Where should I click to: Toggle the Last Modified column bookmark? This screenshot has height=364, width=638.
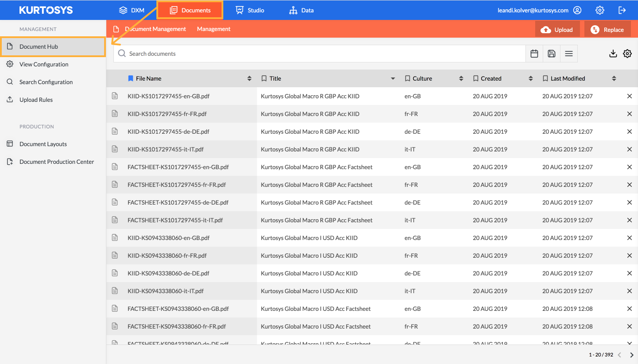(x=545, y=78)
